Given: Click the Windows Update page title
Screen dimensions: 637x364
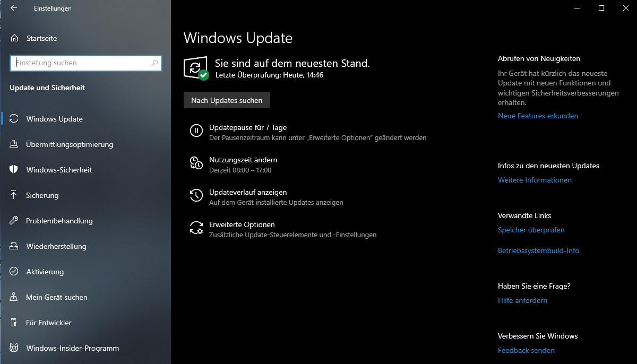Looking at the screenshot, I should coord(238,38).
